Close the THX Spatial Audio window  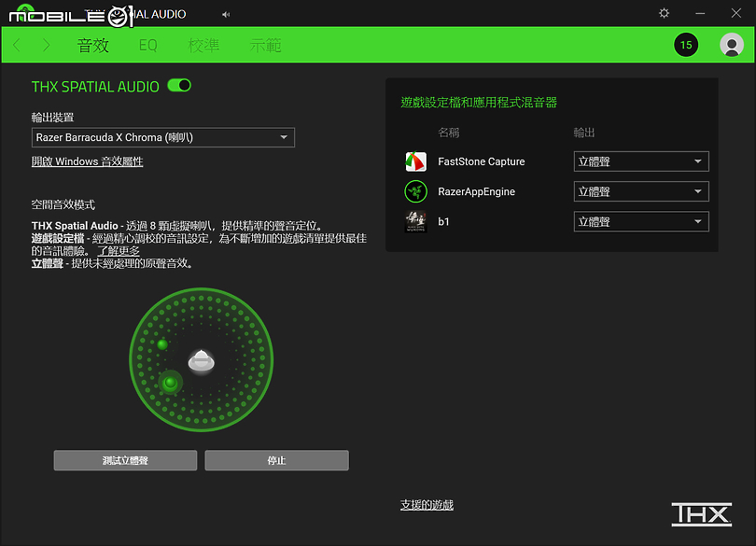[x=735, y=13]
